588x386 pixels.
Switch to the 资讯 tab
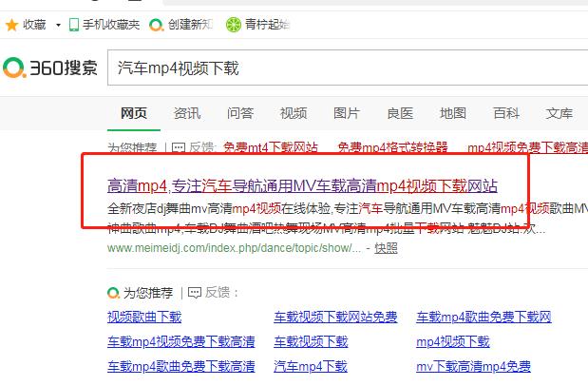187,113
